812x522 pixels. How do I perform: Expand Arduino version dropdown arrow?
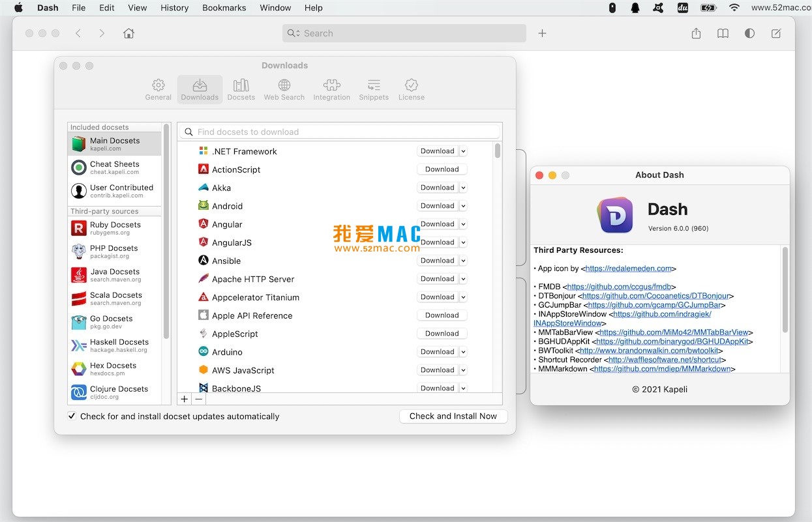click(x=463, y=352)
